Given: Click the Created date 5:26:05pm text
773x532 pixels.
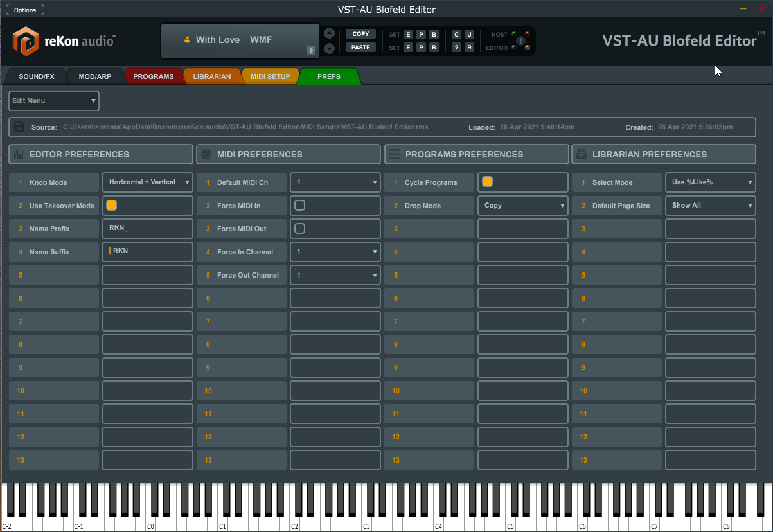Looking at the screenshot, I should (695, 127).
